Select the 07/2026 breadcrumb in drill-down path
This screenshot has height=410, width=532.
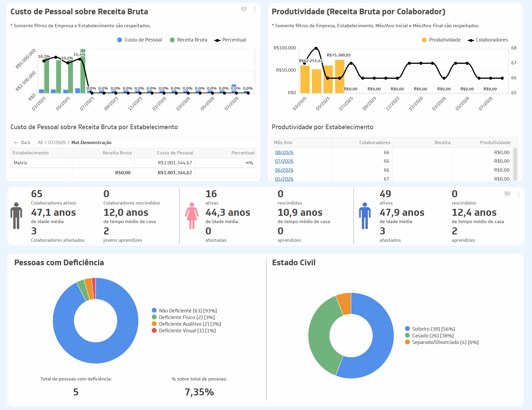click(x=57, y=142)
